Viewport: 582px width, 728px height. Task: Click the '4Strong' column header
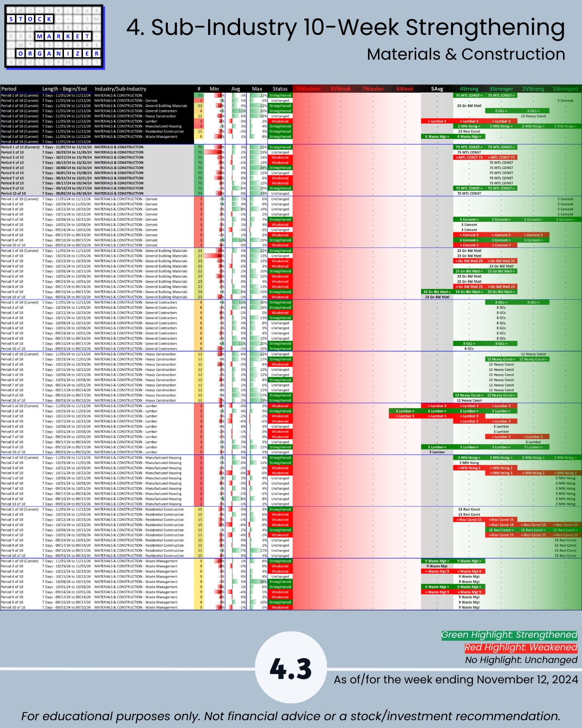point(469,89)
